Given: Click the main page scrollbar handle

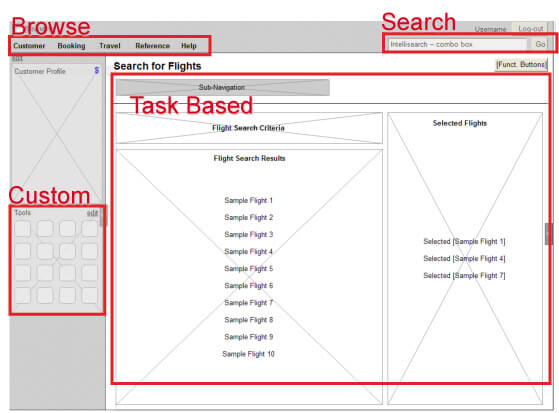Looking at the screenshot, I should [548, 234].
